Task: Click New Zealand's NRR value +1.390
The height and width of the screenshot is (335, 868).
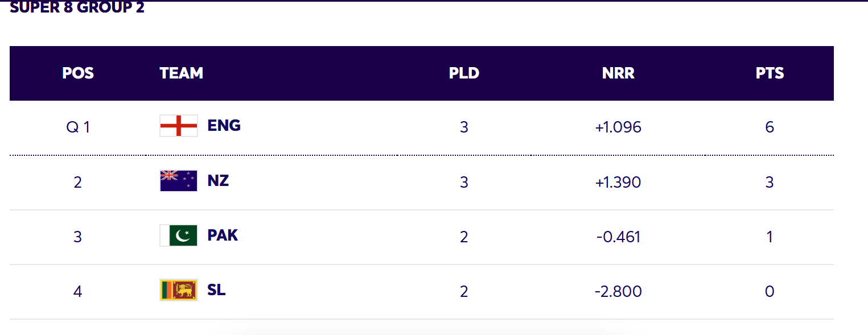Action: pyautogui.click(x=618, y=182)
